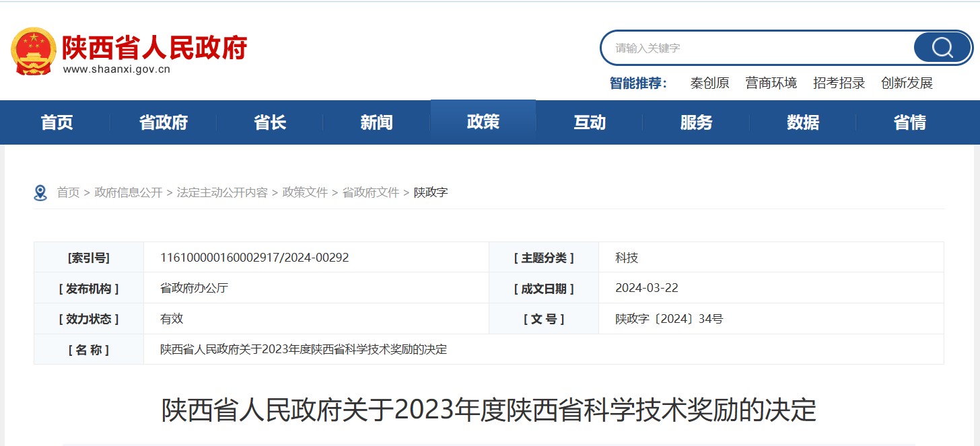The width and height of the screenshot is (980, 446).
Task: Click the 省长 navigation item
Action: tap(269, 122)
